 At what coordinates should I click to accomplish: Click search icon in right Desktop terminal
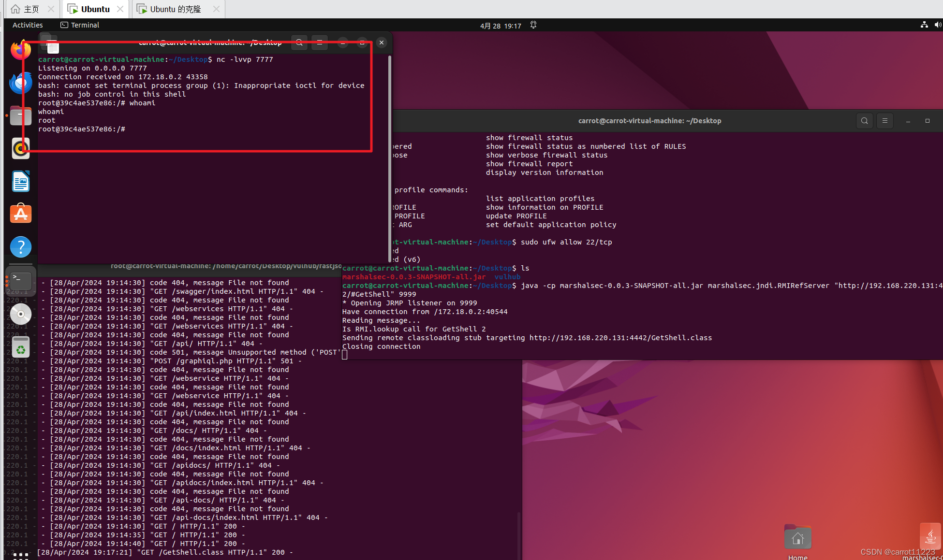(x=865, y=121)
